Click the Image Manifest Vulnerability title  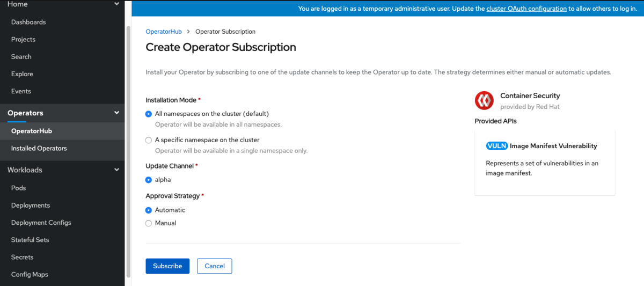point(553,146)
